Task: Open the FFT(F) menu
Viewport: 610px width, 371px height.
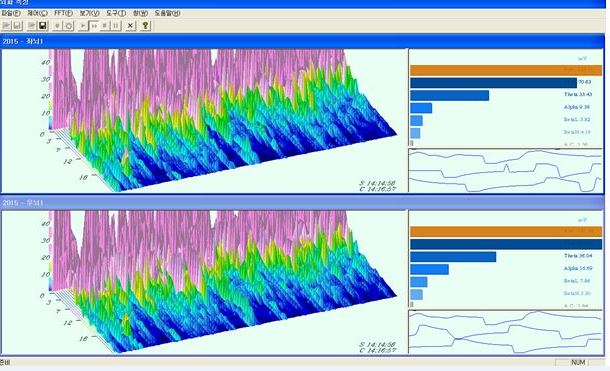Action: point(63,13)
